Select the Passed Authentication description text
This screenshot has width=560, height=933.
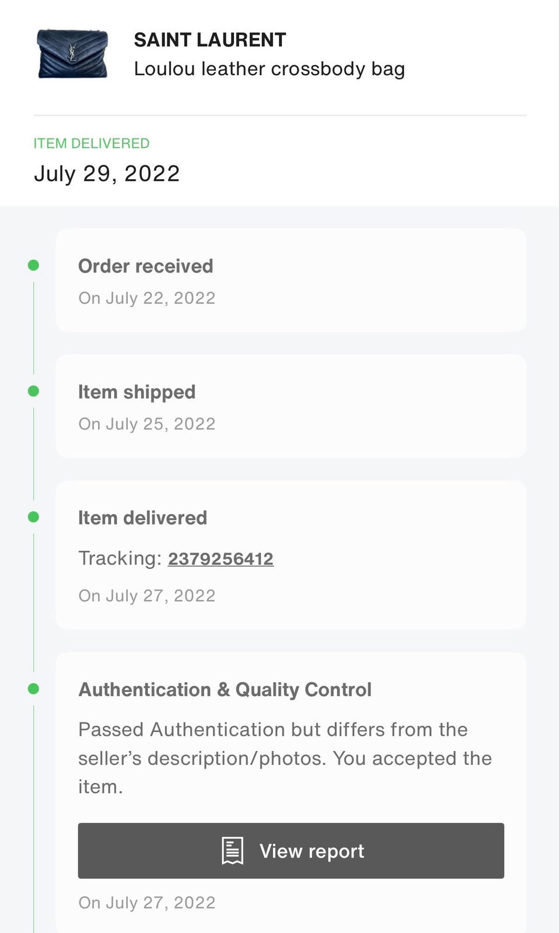click(x=285, y=758)
